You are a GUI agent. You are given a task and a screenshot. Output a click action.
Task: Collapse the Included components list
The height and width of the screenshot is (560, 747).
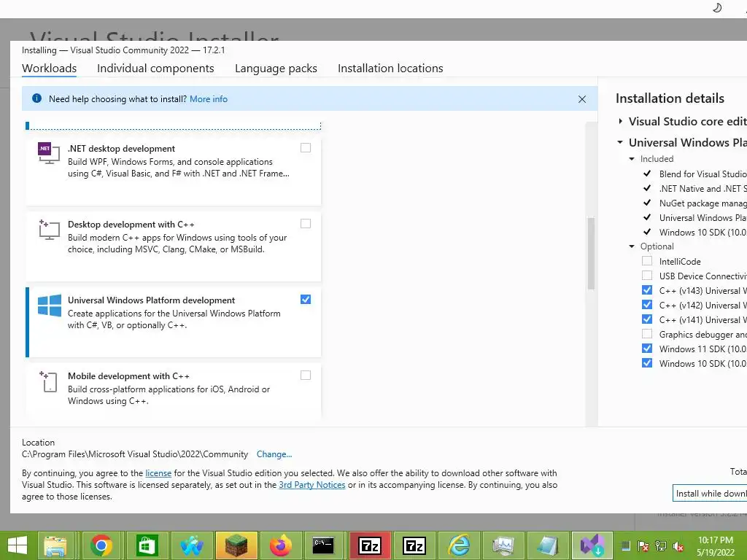click(x=632, y=159)
